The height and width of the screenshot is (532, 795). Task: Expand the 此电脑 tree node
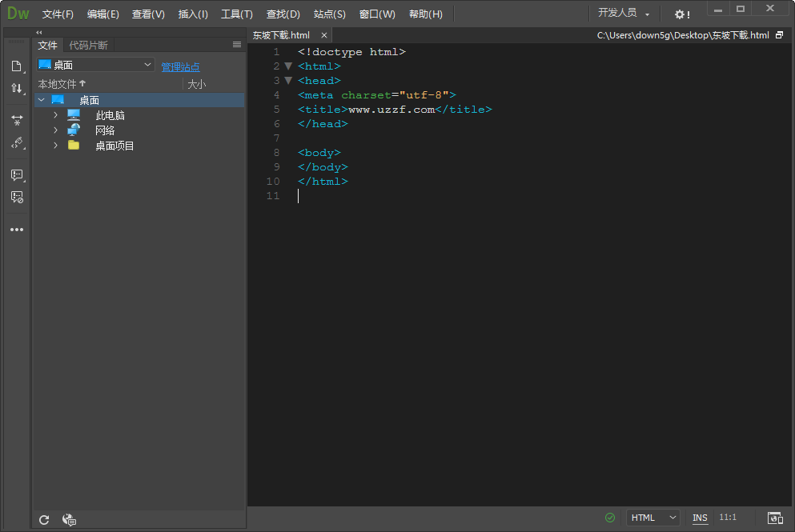[x=56, y=115]
